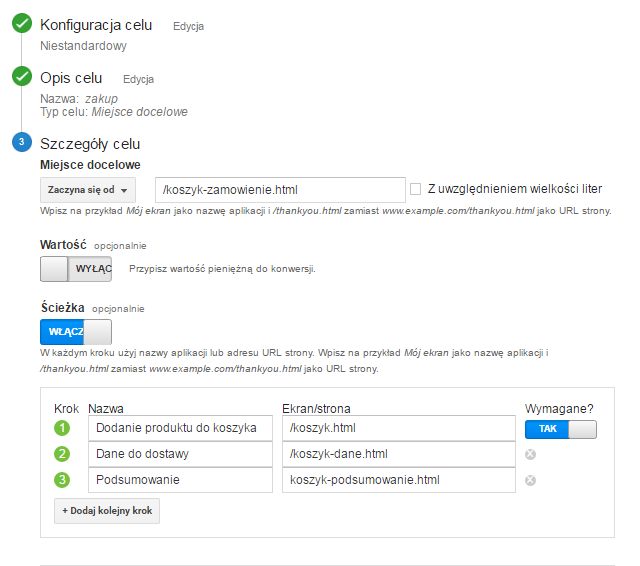
Task: Click Edycja link next to Opis celu
Action: pos(138,78)
